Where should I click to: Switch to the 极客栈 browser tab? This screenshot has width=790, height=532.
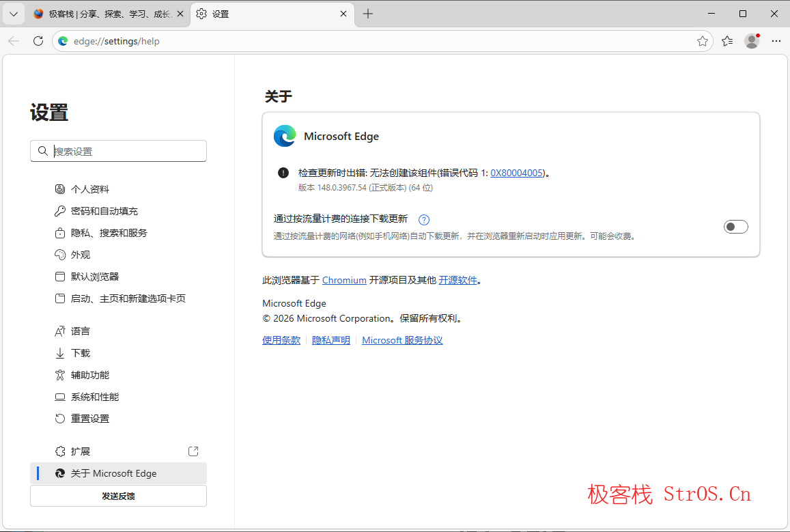pos(109,14)
